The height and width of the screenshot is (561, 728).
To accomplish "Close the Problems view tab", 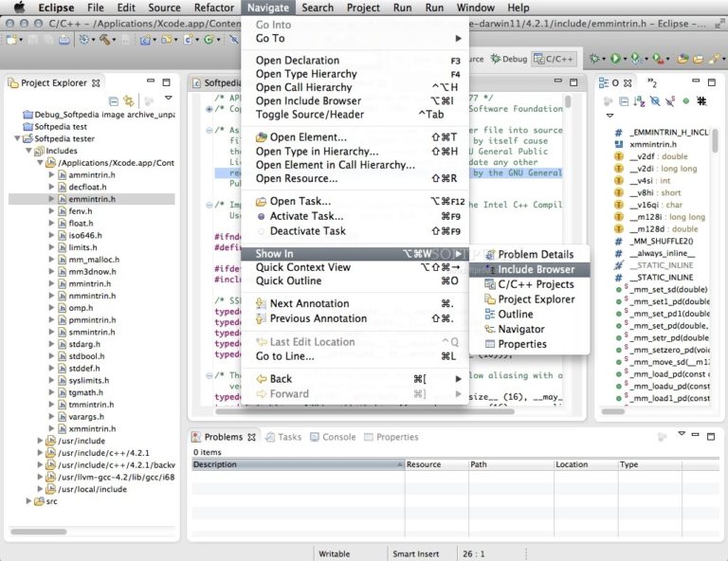I will (x=251, y=437).
